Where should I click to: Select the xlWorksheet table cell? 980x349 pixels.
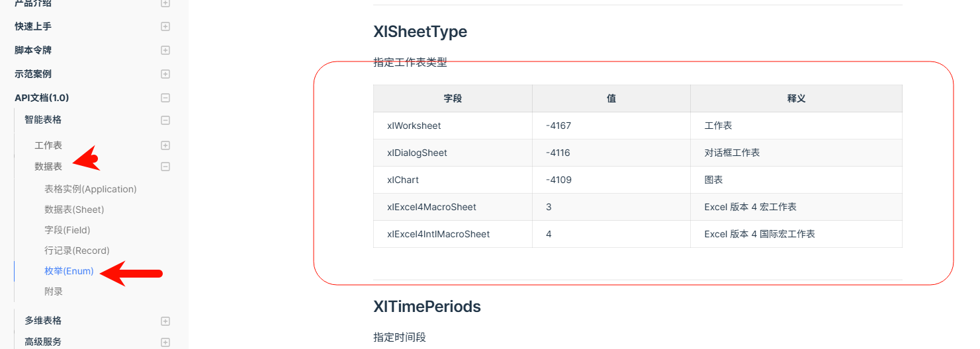pos(453,126)
